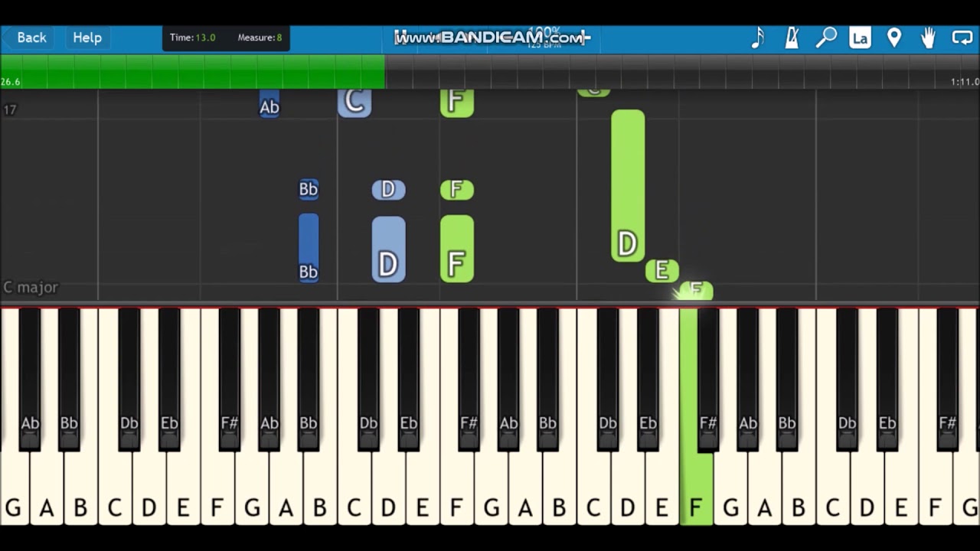Click the 'C major' key signature label
The image size is (980, 551).
tap(31, 287)
